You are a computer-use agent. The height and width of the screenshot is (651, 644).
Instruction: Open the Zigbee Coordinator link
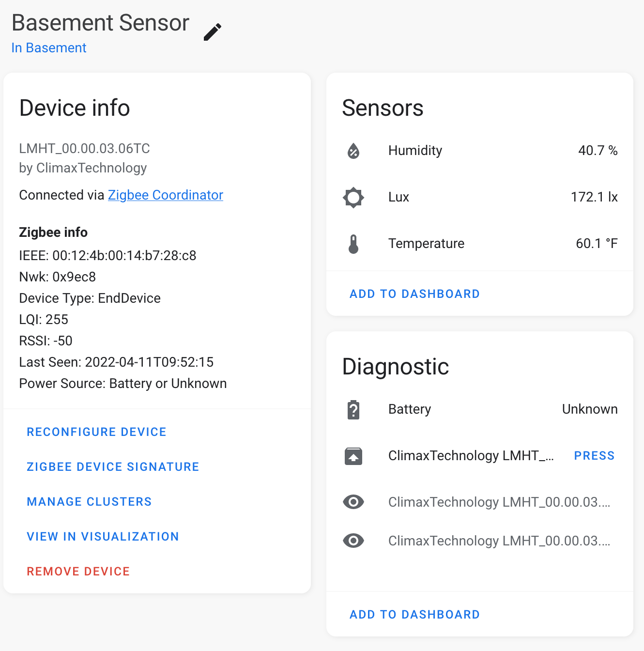[x=166, y=195]
